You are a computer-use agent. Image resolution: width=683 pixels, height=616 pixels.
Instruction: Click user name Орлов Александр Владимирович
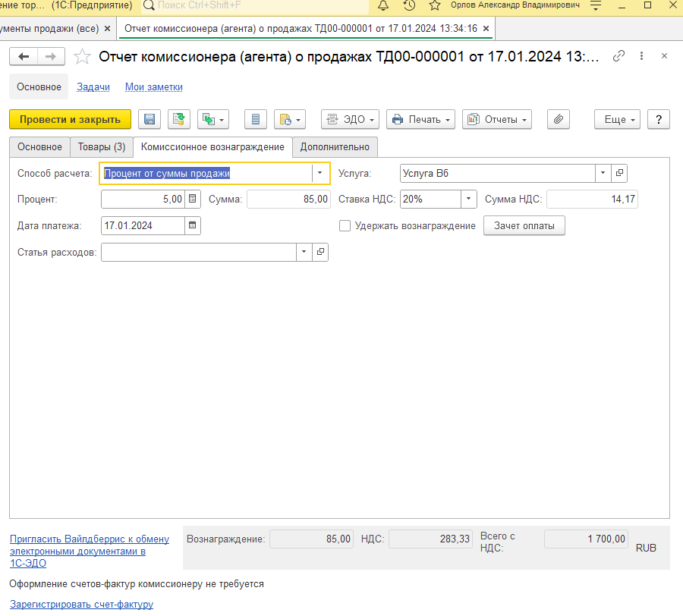[515, 5]
